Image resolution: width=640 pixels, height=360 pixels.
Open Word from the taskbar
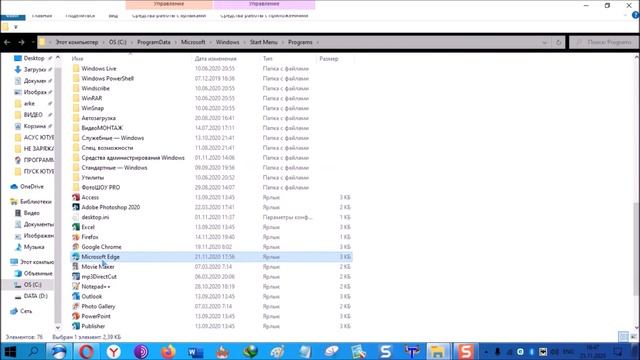click(x=196, y=351)
